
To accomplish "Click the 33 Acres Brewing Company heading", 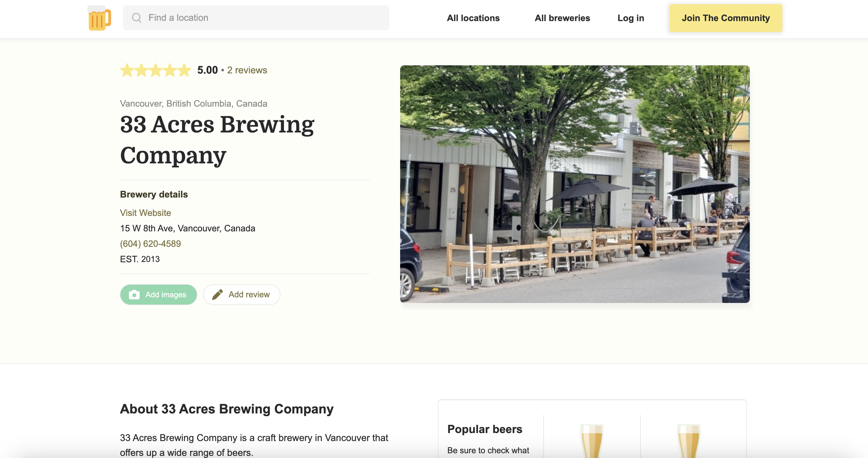I will coord(217,140).
